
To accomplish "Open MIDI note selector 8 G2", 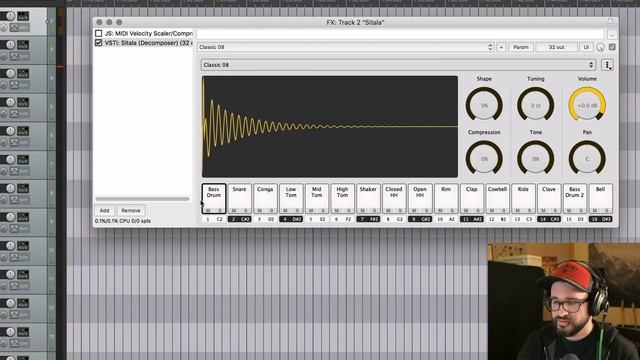I will [x=394, y=219].
